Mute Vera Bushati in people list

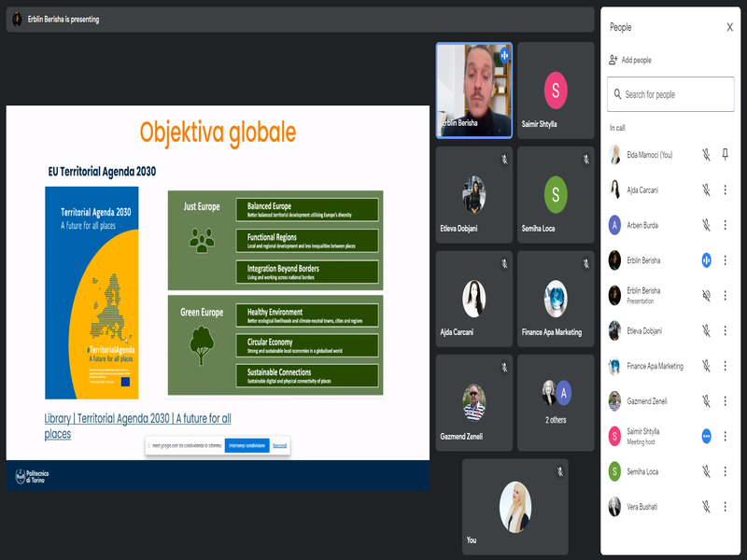coord(706,507)
